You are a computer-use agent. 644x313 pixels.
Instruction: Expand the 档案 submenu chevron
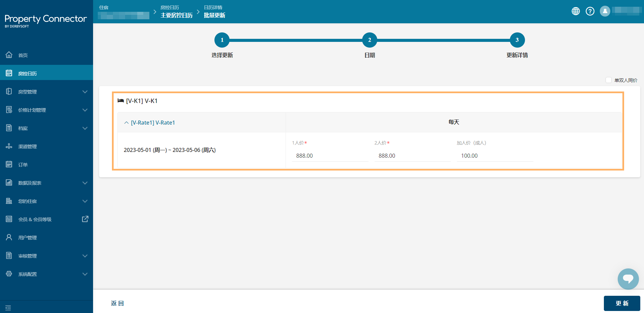pyautogui.click(x=85, y=128)
